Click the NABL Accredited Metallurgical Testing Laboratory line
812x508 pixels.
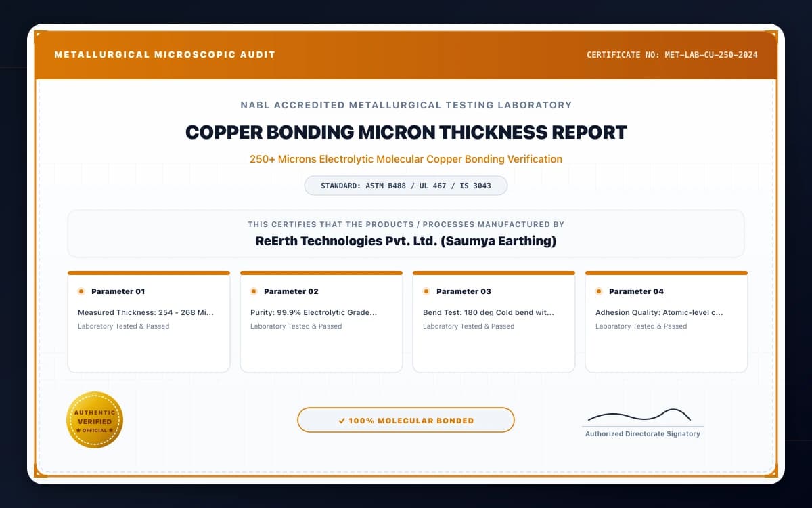click(406, 105)
